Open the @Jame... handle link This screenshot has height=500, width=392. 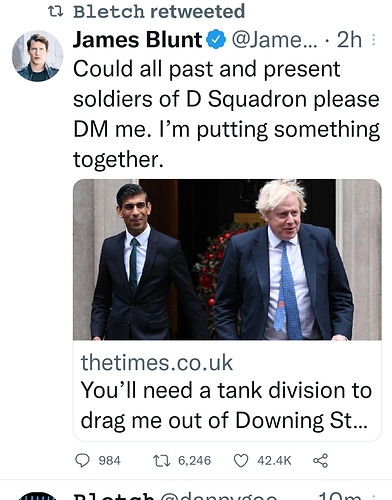point(274,40)
